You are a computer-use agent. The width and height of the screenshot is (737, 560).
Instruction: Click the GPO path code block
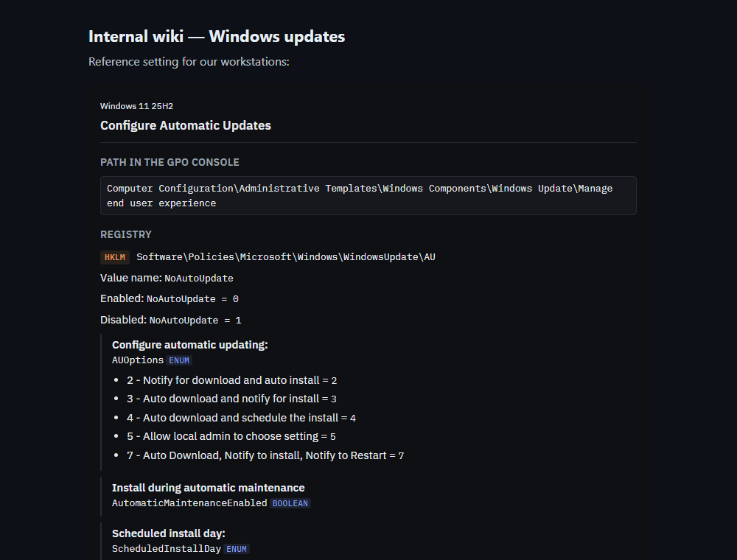(x=368, y=195)
